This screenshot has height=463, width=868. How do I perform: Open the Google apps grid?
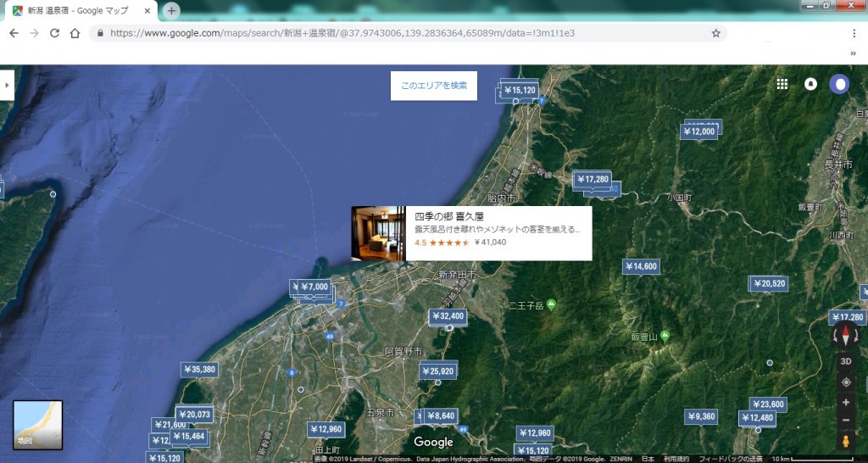click(x=782, y=84)
